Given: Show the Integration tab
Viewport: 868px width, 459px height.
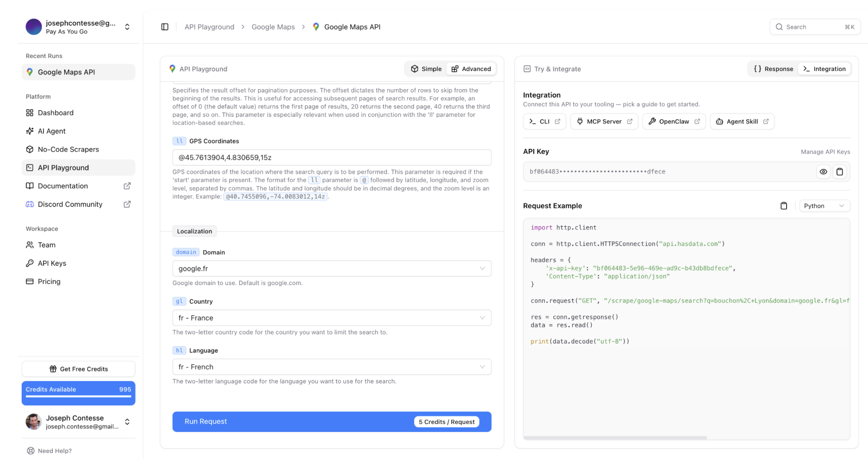Looking at the screenshot, I should coord(824,69).
